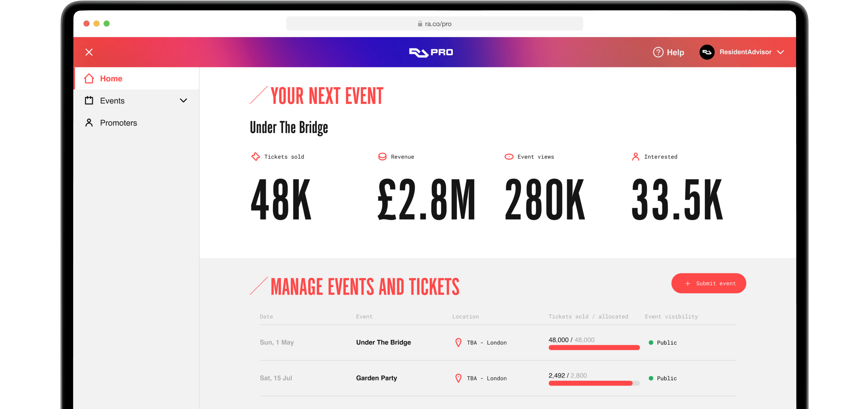
Task: Click the calendar icon next to Events
Action: (x=89, y=100)
